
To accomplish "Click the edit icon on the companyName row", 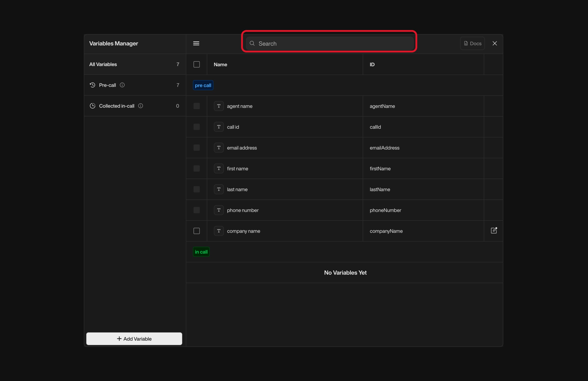I will 494,231.
